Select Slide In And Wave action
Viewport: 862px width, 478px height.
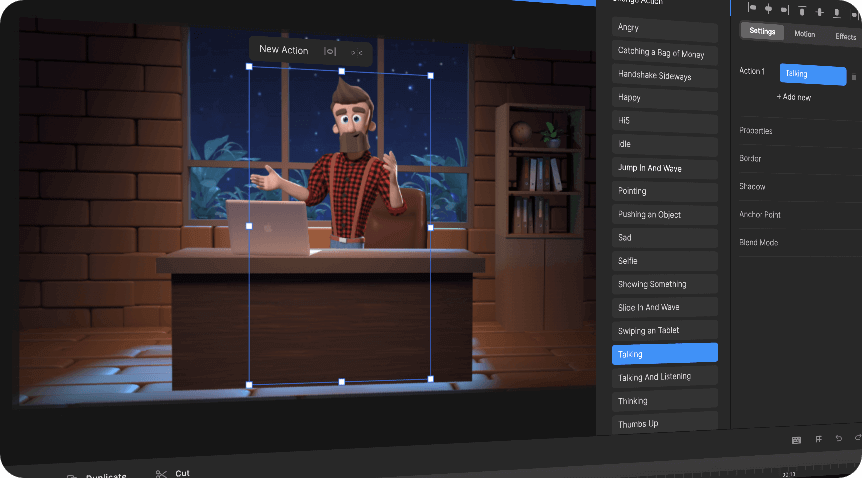tap(665, 307)
